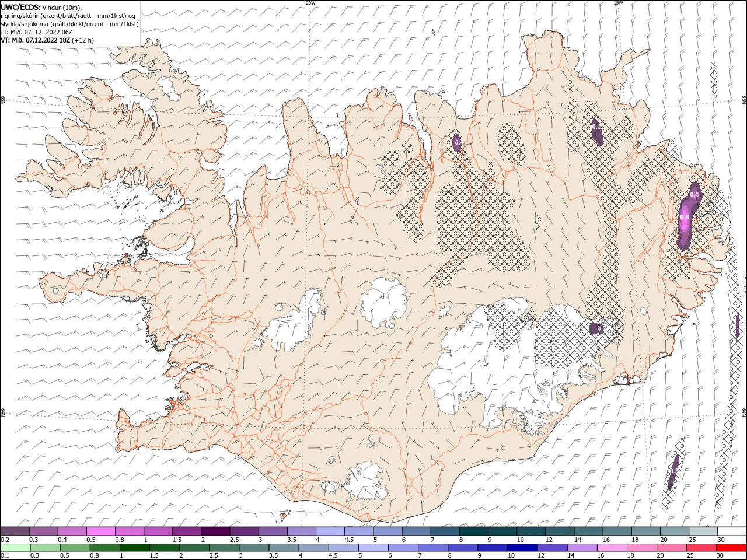Click the "slydda/snjókoma" legend description line
The height and width of the screenshot is (560, 747).
point(69,24)
